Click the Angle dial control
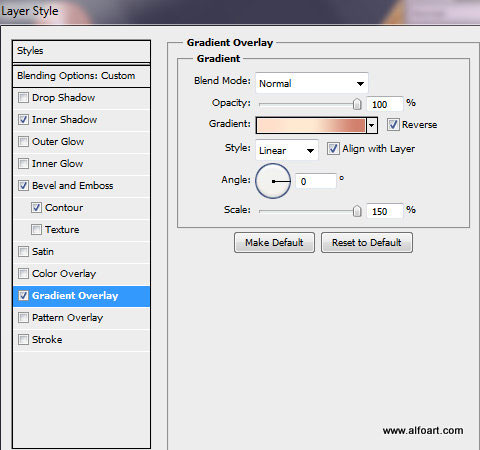 click(273, 181)
